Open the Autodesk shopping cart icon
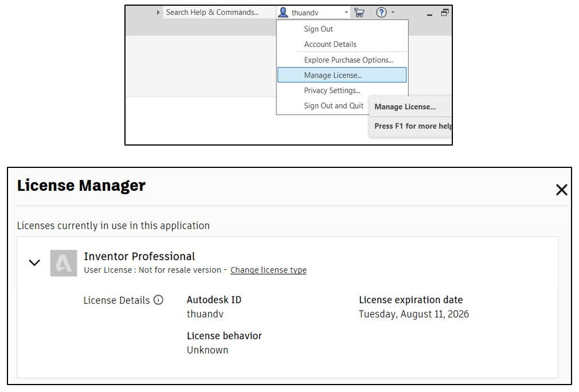 pyautogui.click(x=359, y=13)
